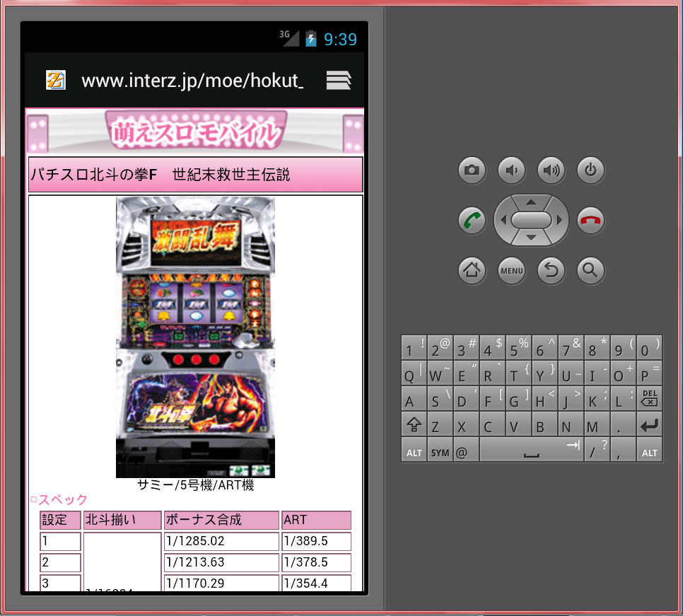Tap the W key

440,373
